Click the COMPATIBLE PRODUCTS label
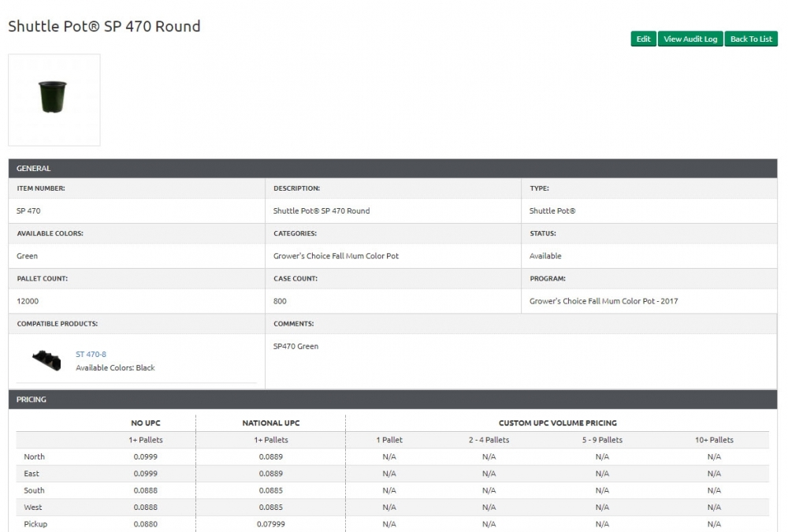 click(58, 324)
